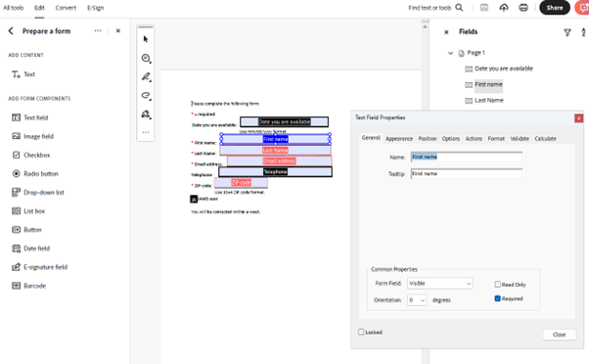Close the Prepare a form panel
The width and height of the screenshot is (589, 364).
click(118, 30)
